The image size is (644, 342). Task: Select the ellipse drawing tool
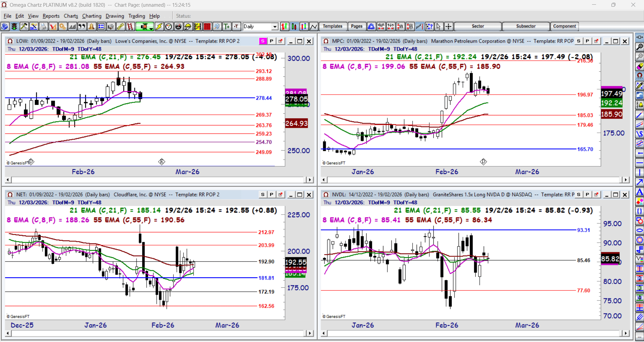pyautogui.click(x=640, y=230)
